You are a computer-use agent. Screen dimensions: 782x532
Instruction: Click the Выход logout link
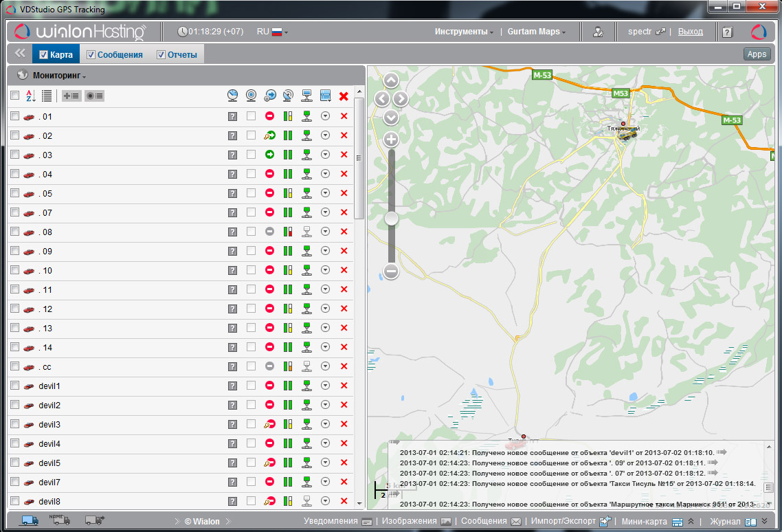tap(690, 32)
